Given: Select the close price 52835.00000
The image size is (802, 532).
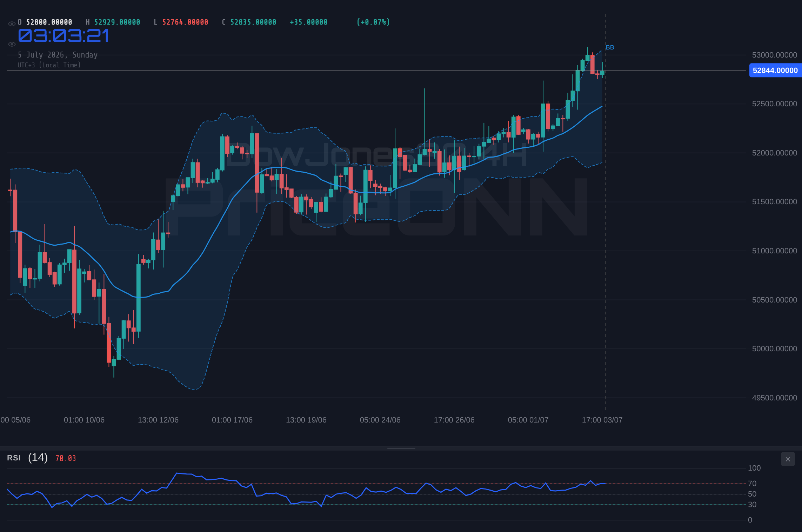Looking at the screenshot, I should [x=253, y=22].
